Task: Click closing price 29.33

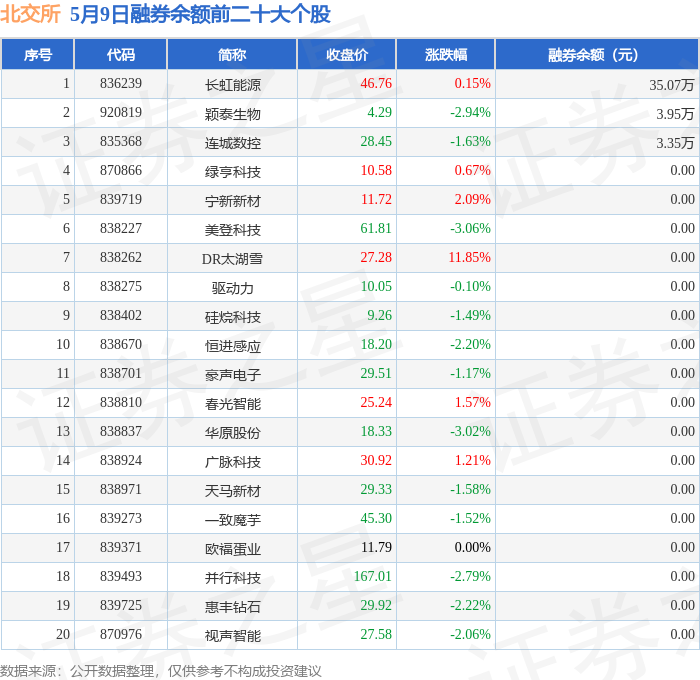Action: click(376, 490)
